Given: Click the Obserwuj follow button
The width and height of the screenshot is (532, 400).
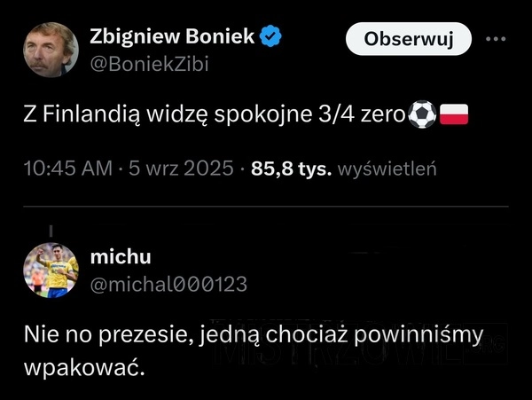Looking at the screenshot, I should tap(409, 40).
